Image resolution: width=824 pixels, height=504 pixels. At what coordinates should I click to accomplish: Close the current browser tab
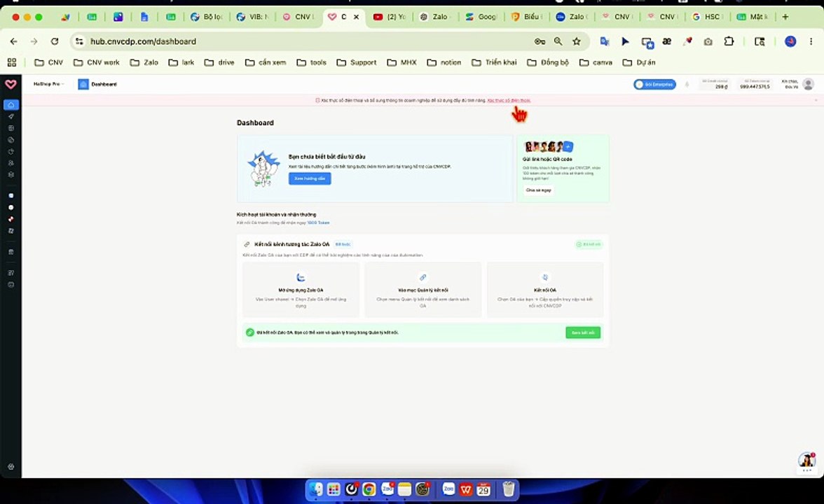click(356, 17)
